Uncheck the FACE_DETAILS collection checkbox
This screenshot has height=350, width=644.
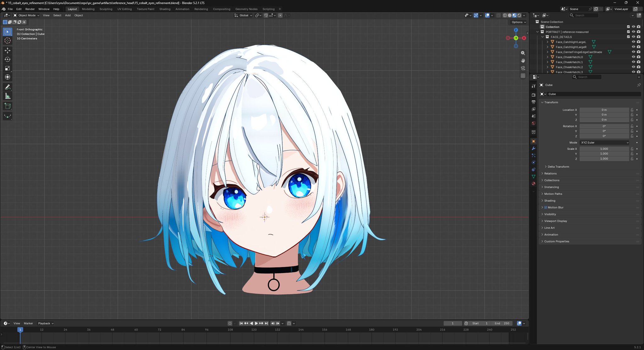[x=628, y=37]
